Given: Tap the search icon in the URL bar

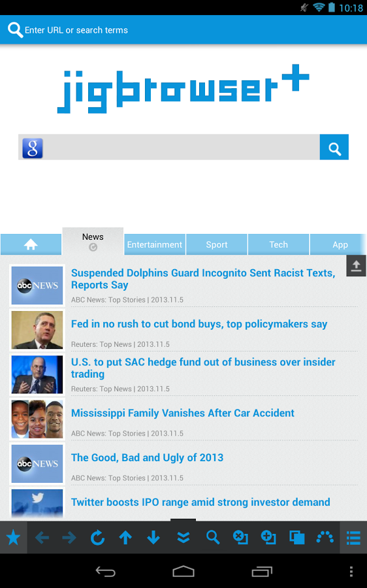Looking at the screenshot, I should click(16, 29).
